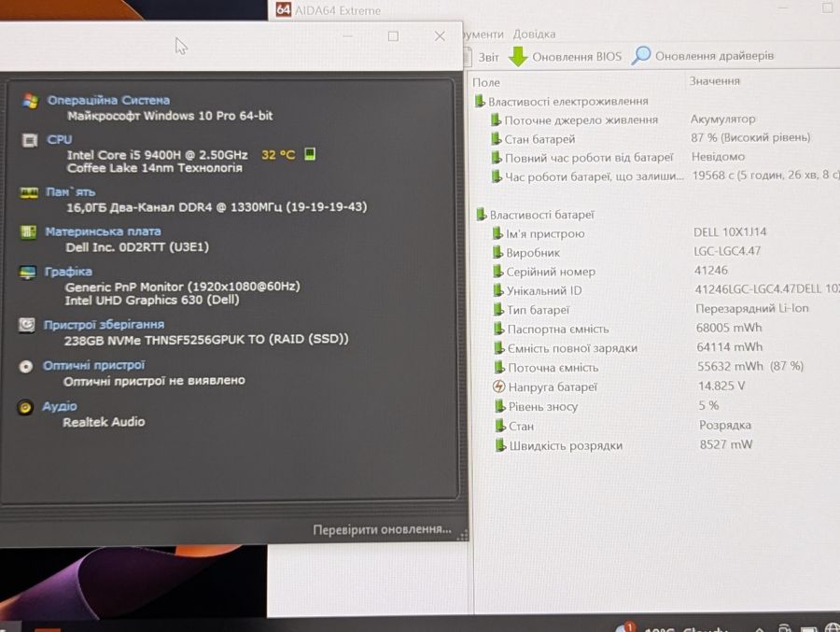Click battery icon beside Тип батареї

(498, 309)
